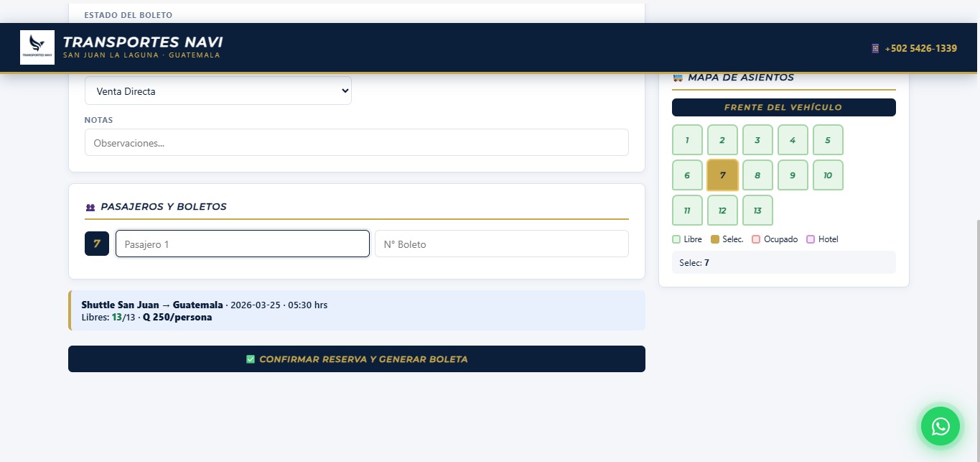Choose seat 5 at the vehicle front row
The image size is (980, 462).
tap(828, 140)
